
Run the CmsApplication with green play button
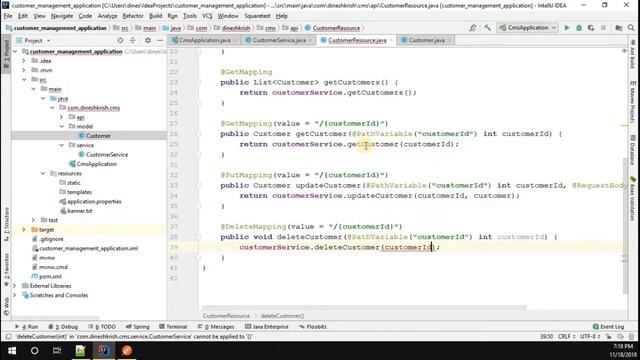click(x=567, y=28)
